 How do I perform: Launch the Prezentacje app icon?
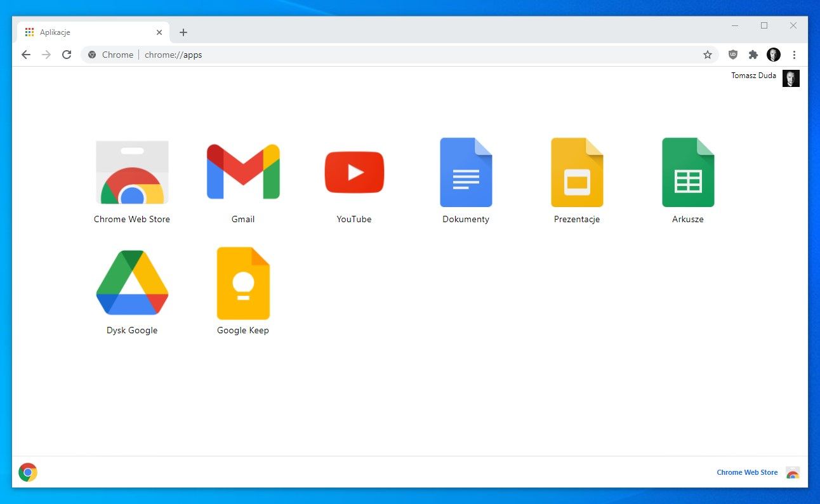pos(577,172)
